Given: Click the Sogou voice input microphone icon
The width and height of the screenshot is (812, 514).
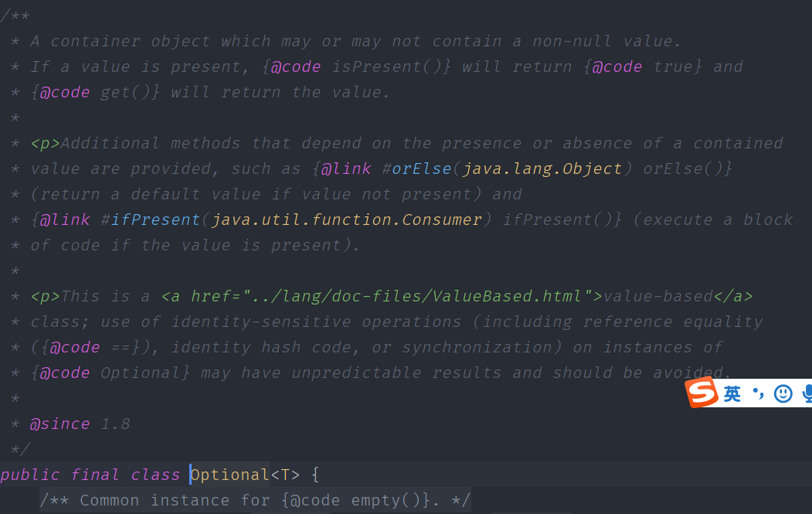Looking at the screenshot, I should click(x=807, y=394).
